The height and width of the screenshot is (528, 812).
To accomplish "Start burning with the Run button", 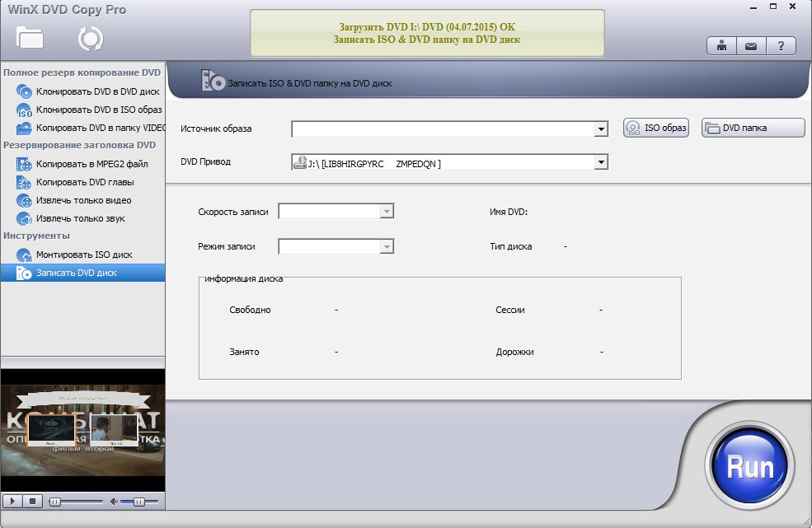I will pyautogui.click(x=750, y=467).
